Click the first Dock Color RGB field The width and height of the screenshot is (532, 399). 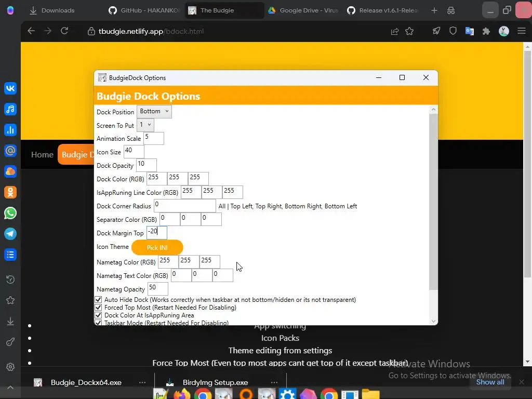[x=157, y=179]
